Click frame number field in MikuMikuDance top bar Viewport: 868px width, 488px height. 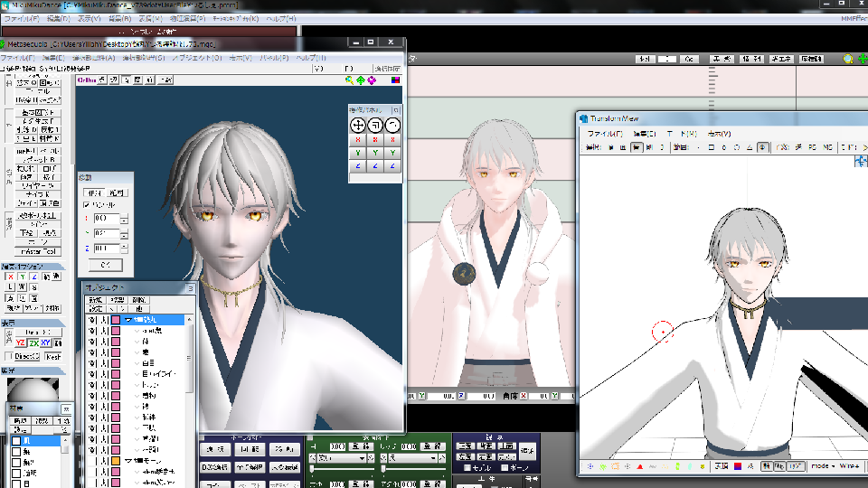[667, 59]
